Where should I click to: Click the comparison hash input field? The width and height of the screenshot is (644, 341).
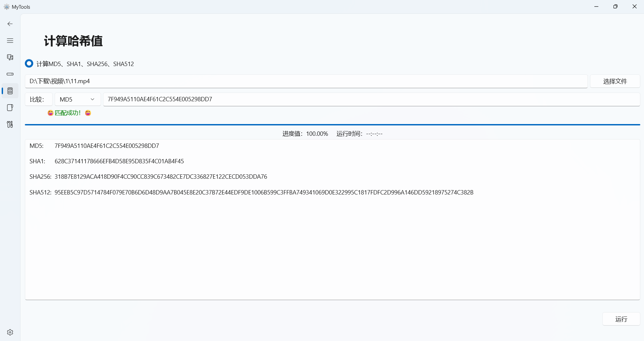point(371,99)
